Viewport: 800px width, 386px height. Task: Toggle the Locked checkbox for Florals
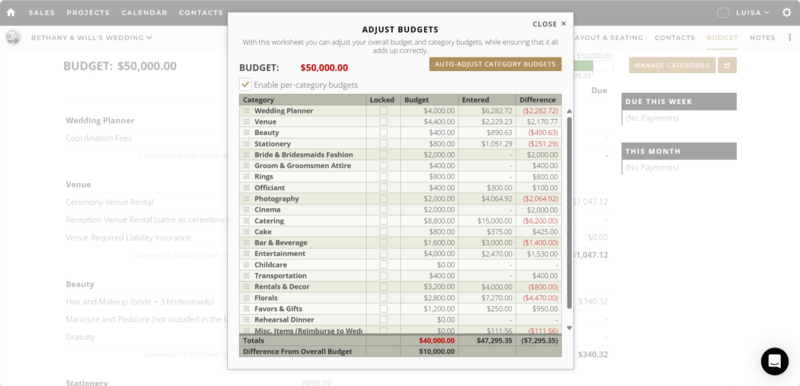[383, 298]
